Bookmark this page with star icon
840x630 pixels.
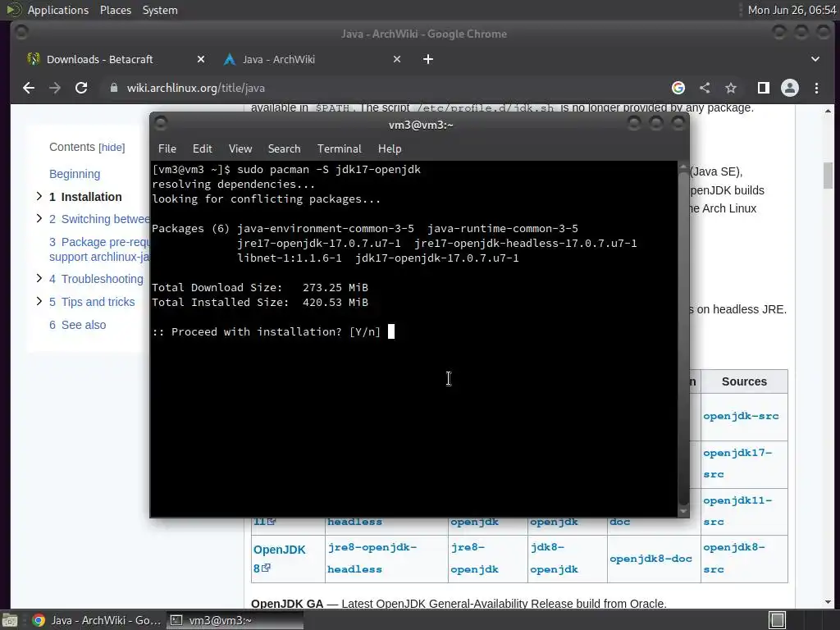731,88
